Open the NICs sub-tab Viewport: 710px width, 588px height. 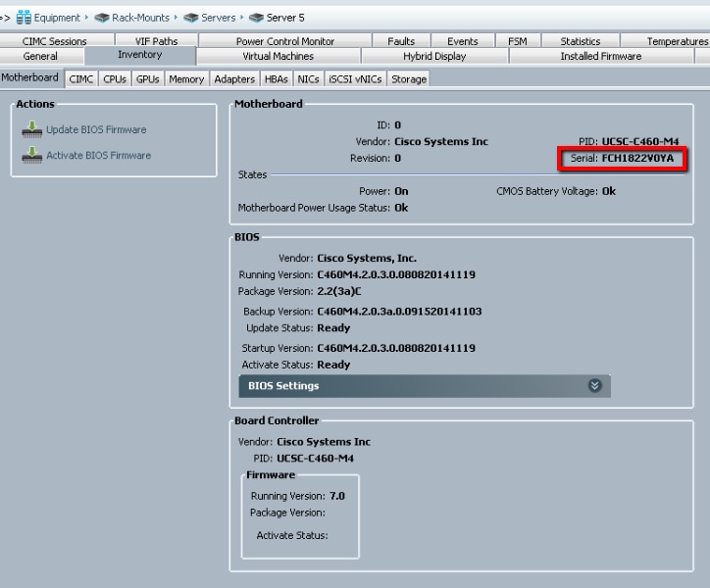pos(308,78)
